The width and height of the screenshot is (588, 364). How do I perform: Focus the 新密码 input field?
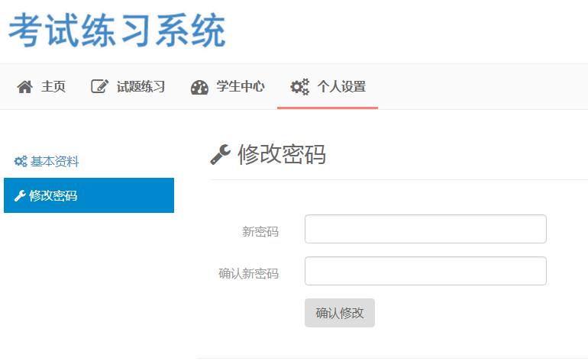point(425,229)
